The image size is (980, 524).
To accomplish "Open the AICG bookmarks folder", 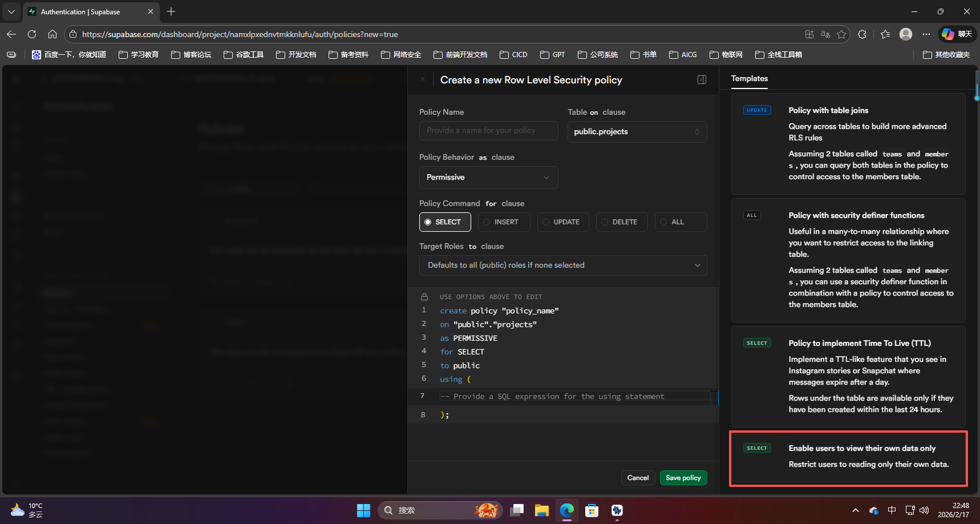I will [x=683, y=55].
